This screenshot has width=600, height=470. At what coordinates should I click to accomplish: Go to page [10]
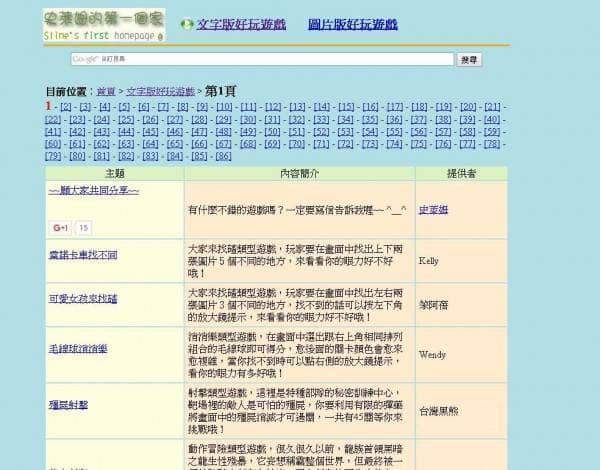224,107
